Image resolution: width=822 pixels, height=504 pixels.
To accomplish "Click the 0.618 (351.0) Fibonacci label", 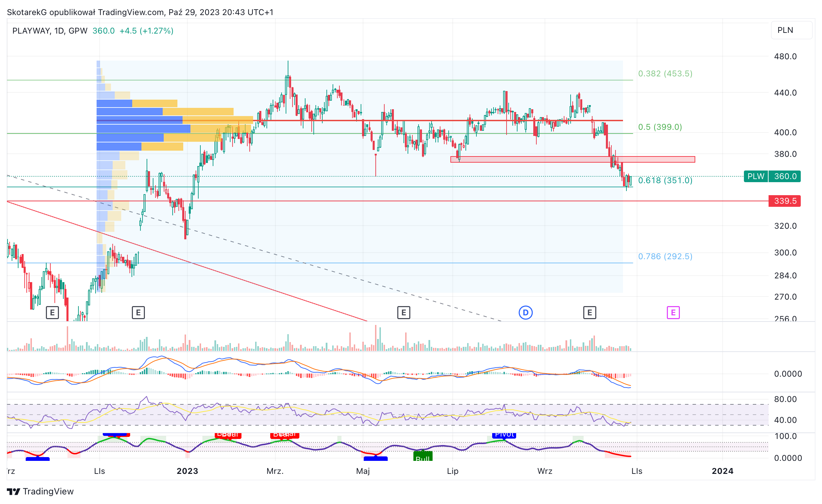I will (x=665, y=180).
